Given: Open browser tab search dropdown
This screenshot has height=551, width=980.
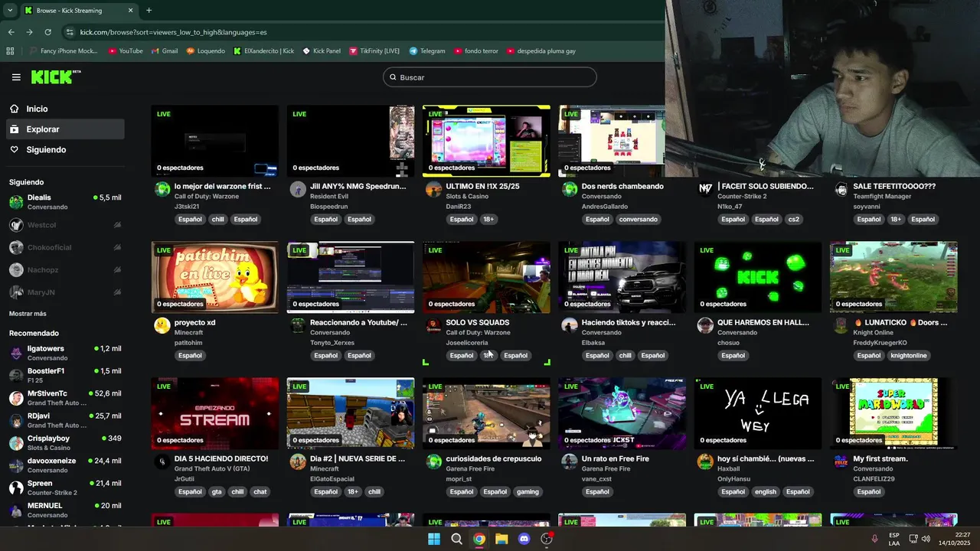Looking at the screenshot, I should [x=10, y=10].
